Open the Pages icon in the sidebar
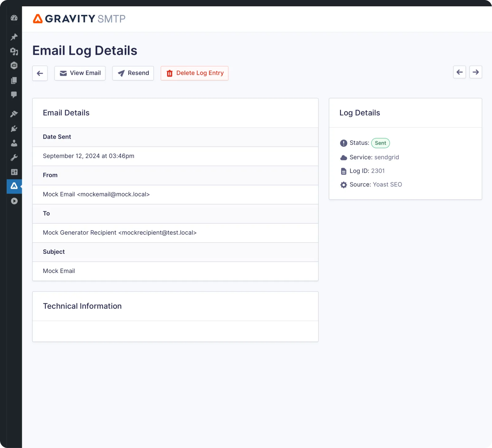This screenshot has height=448, width=492. (14, 80)
